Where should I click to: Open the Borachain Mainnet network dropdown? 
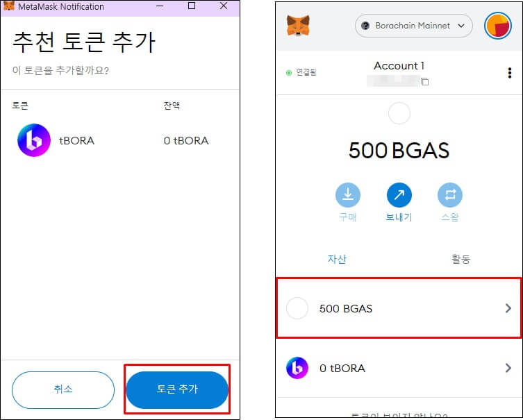click(413, 26)
